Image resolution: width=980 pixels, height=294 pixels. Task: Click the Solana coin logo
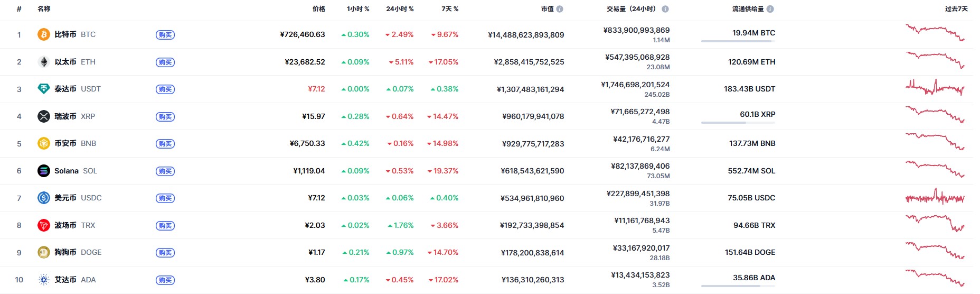coord(44,171)
